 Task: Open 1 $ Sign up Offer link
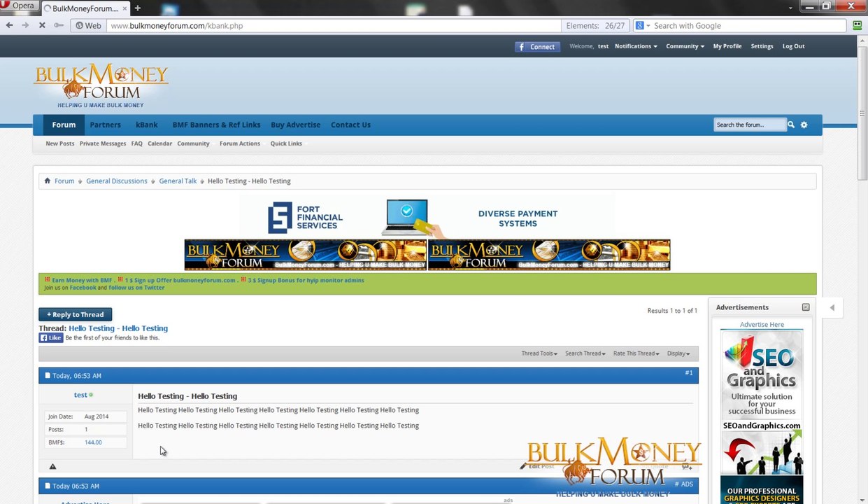point(180,280)
